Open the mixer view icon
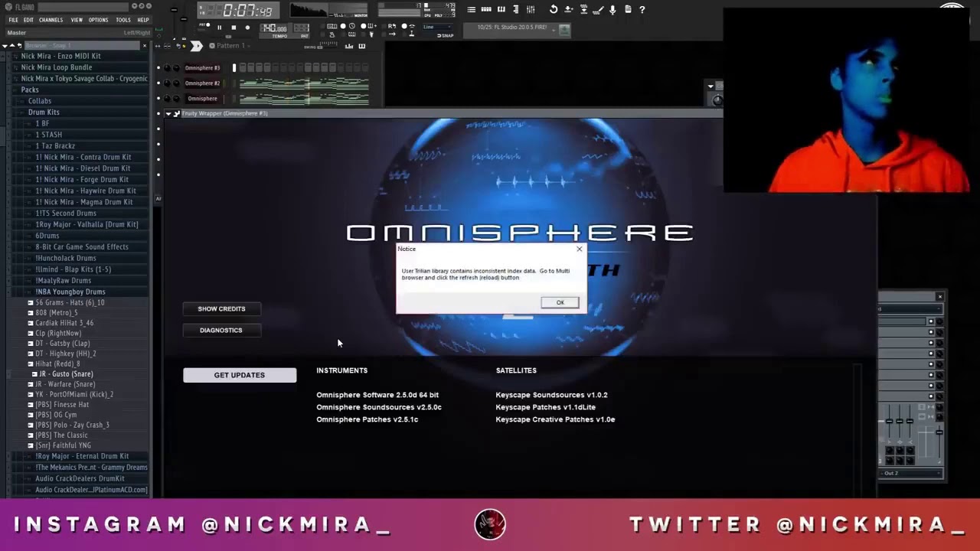Viewport: 980px width, 551px height. pyautogui.click(x=531, y=9)
